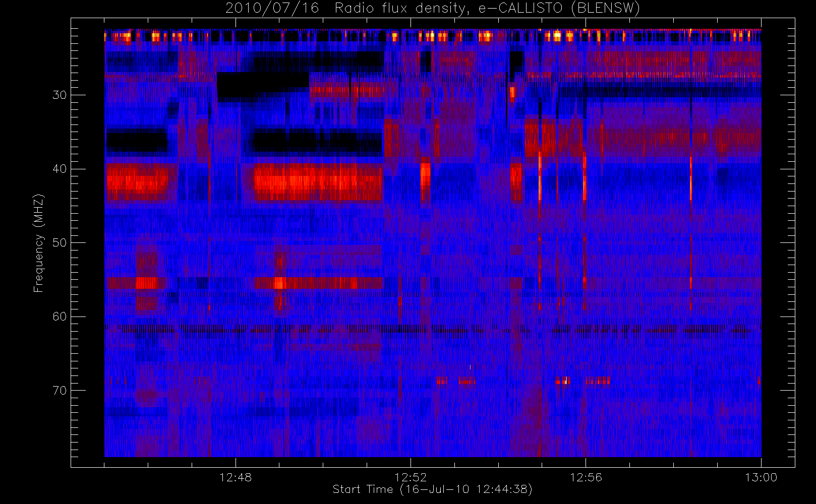Click the 70 frequency tick label
816x504 pixels.
(x=60, y=390)
